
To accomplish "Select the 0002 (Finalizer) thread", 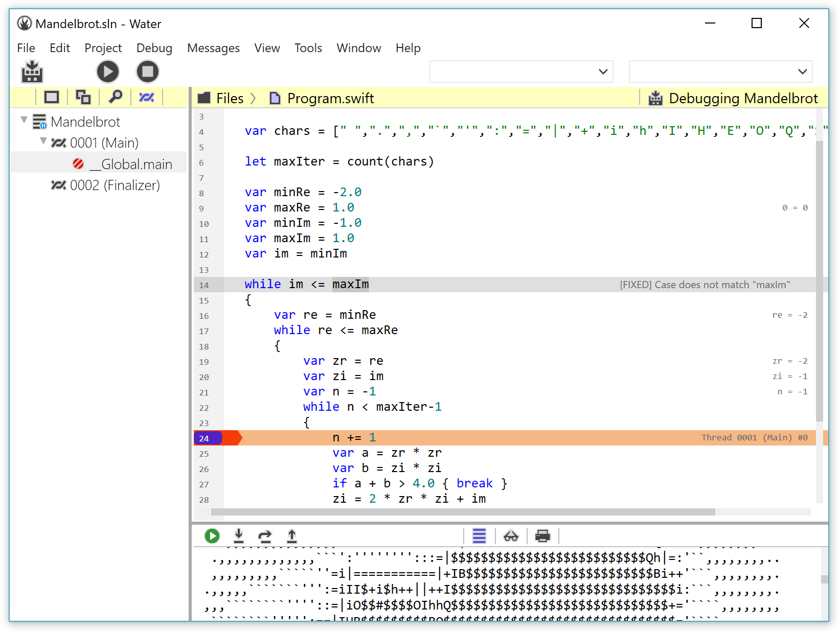I will click(115, 185).
